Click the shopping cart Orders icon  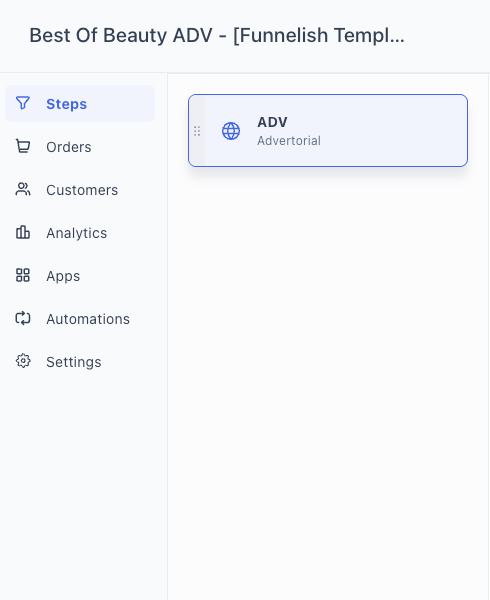[23, 146]
